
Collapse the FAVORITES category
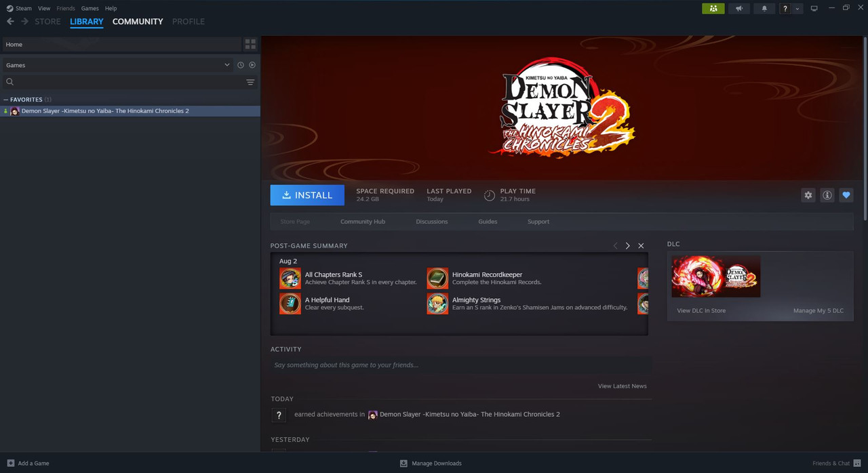(6, 100)
